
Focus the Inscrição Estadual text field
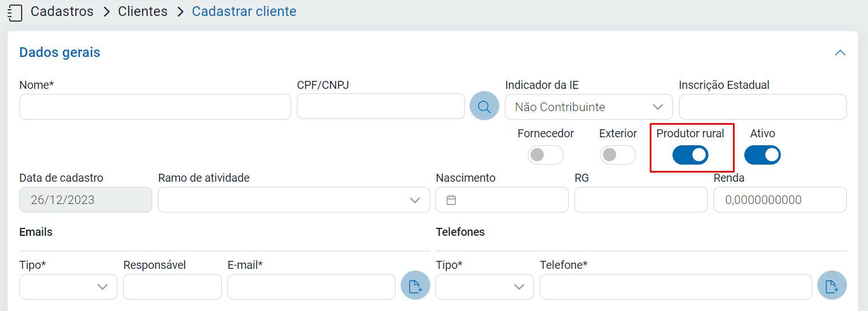[762, 107]
